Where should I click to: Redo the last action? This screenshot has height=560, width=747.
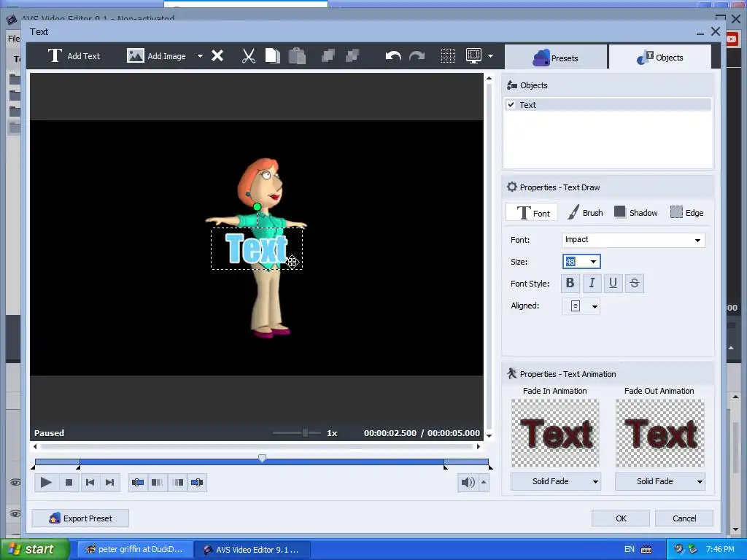pyautogui.click(x=417, y=56)
